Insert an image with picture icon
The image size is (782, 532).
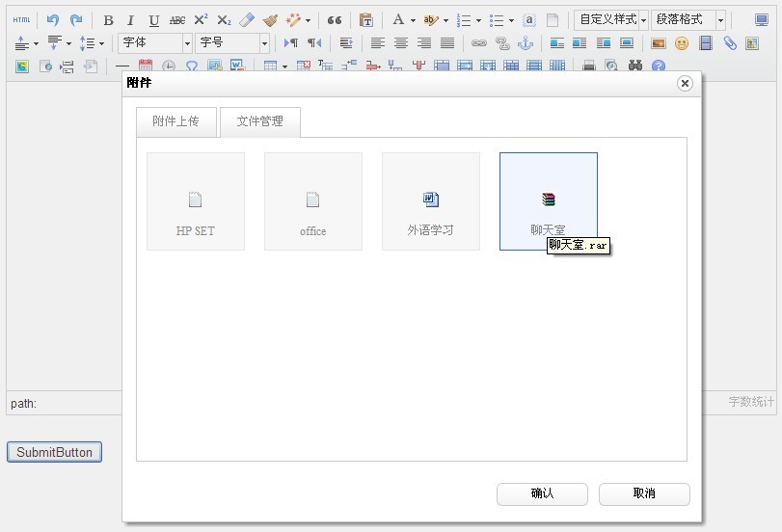pos(659,43)
